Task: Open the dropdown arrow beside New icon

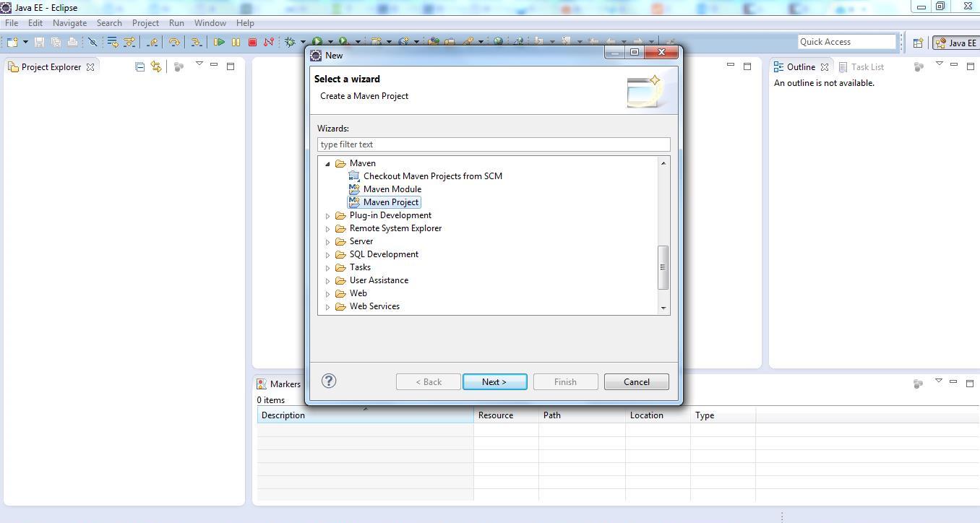Action: [25, 42]
